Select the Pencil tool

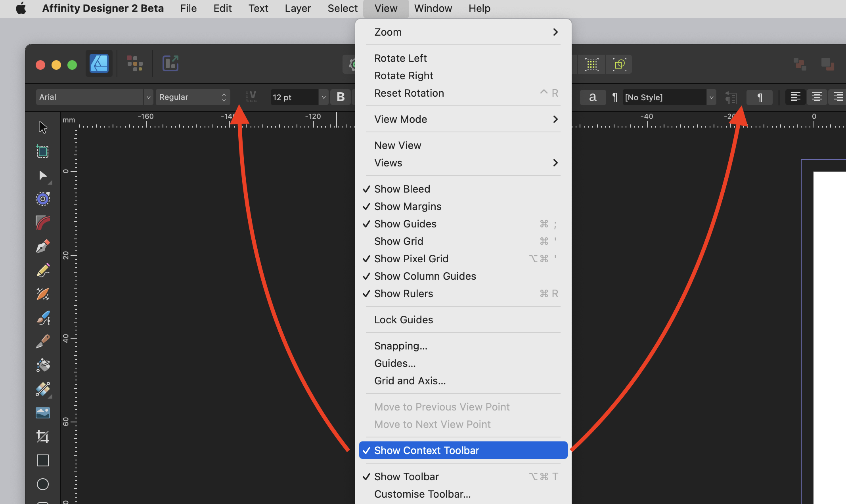click(x=42, y=270)
